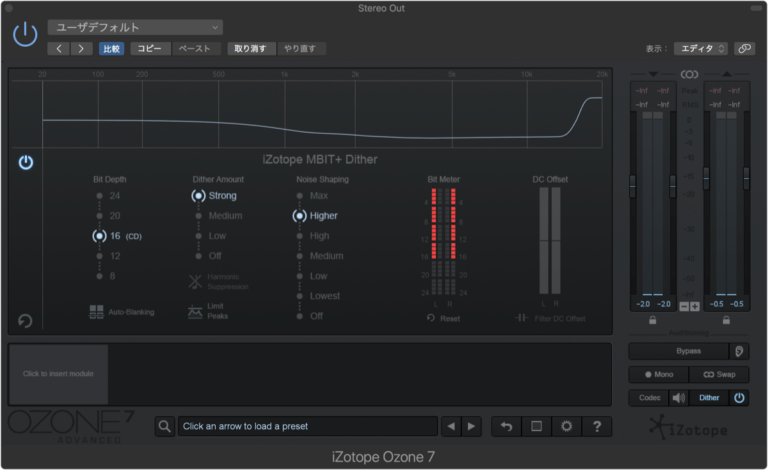The height and width of the screenshot is (470, 768).
Task: Load next preset with right arrow
Action: (x=471, y=426)
